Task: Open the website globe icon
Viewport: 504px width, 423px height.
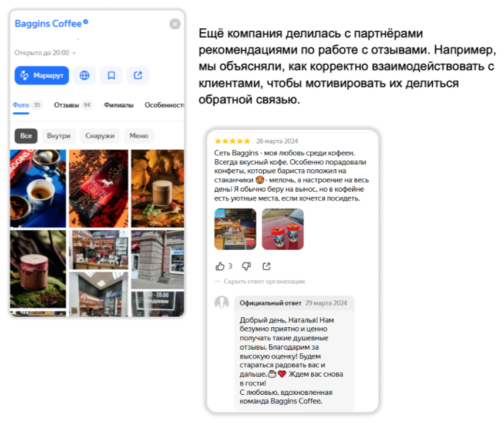Action: click(85, 76)
